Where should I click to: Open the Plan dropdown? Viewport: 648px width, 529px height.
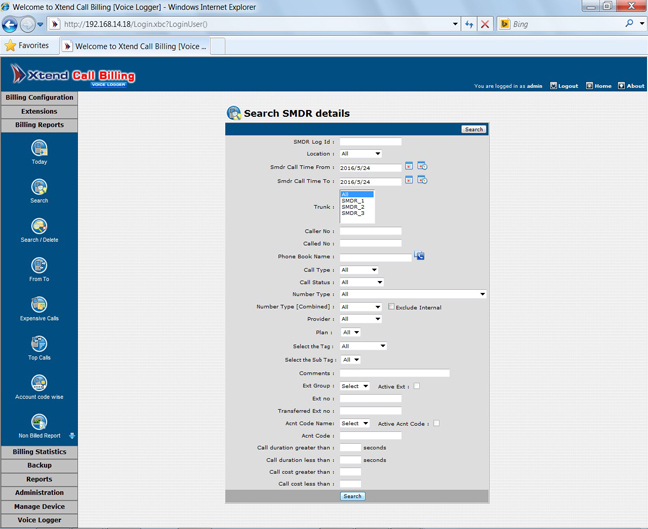pyautogui.click(x=350, y=332)
